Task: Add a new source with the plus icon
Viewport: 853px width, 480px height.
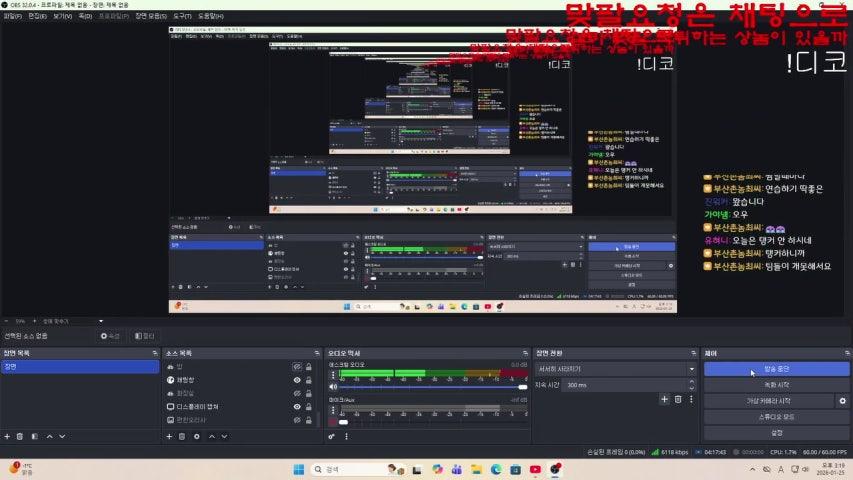Action: tap(169, 436)
